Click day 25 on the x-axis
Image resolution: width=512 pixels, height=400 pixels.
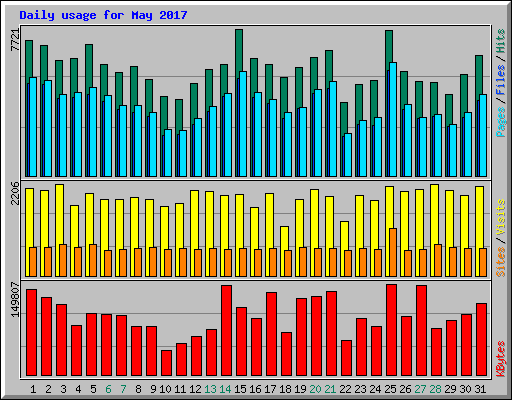click(390, 389)
